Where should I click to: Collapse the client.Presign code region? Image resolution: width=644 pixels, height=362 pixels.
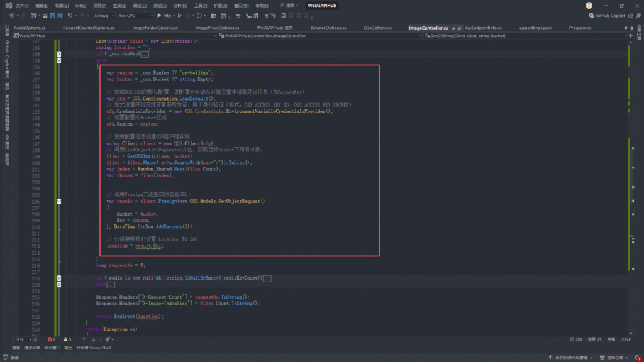pyautogui.click(x=58, y=201)
